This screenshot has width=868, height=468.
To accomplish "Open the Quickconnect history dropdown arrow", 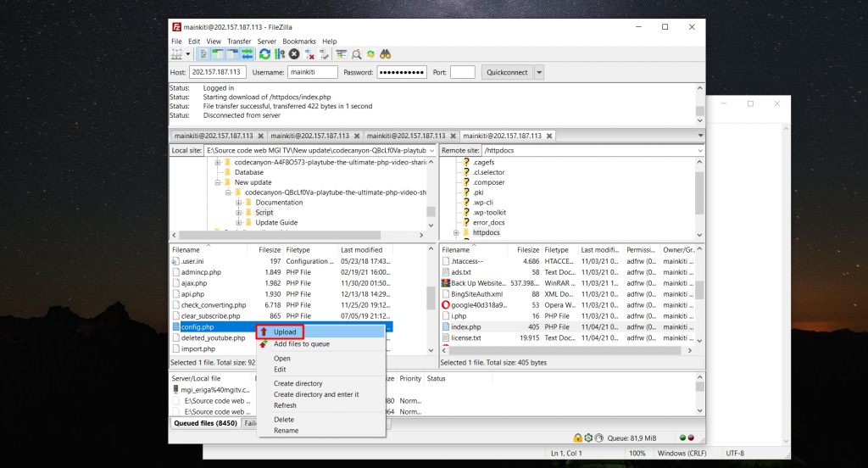I will click(539, 72).
